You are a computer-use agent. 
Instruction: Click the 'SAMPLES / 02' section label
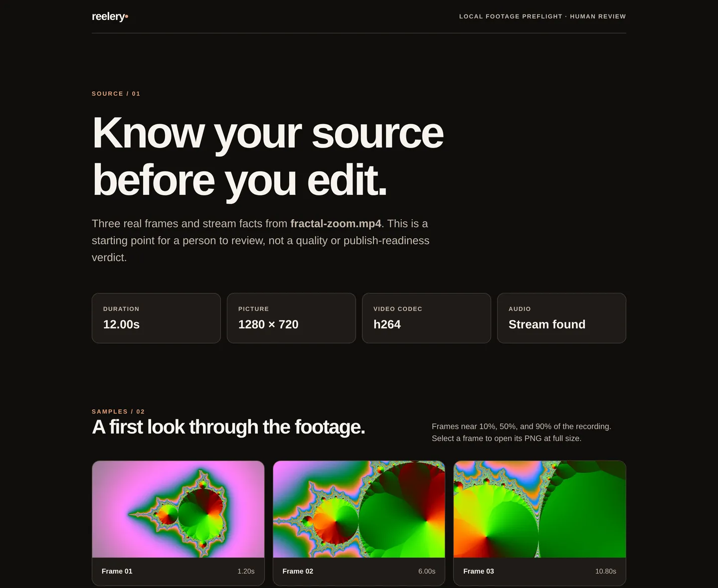coord(118,412)
